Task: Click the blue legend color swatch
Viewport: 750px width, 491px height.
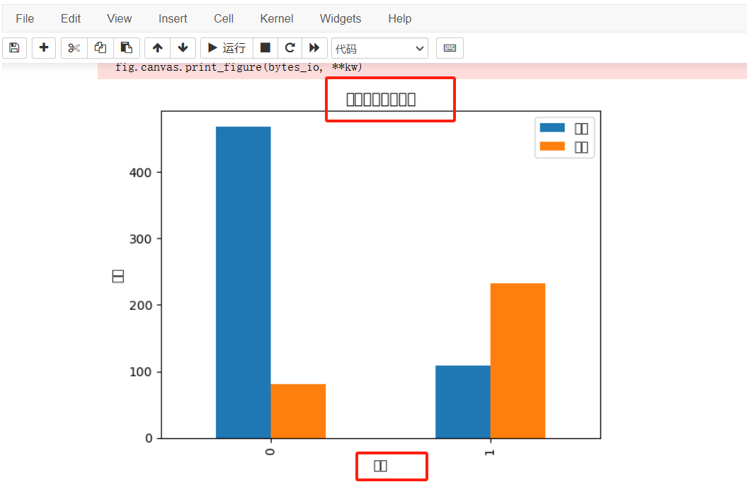Action: pos(552,128)
